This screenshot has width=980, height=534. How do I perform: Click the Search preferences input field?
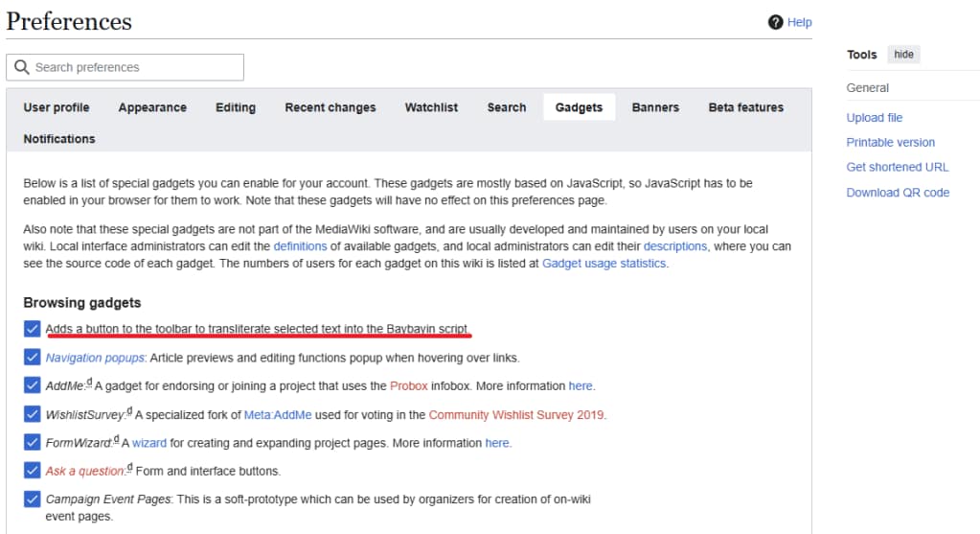[x=134, y=67]
